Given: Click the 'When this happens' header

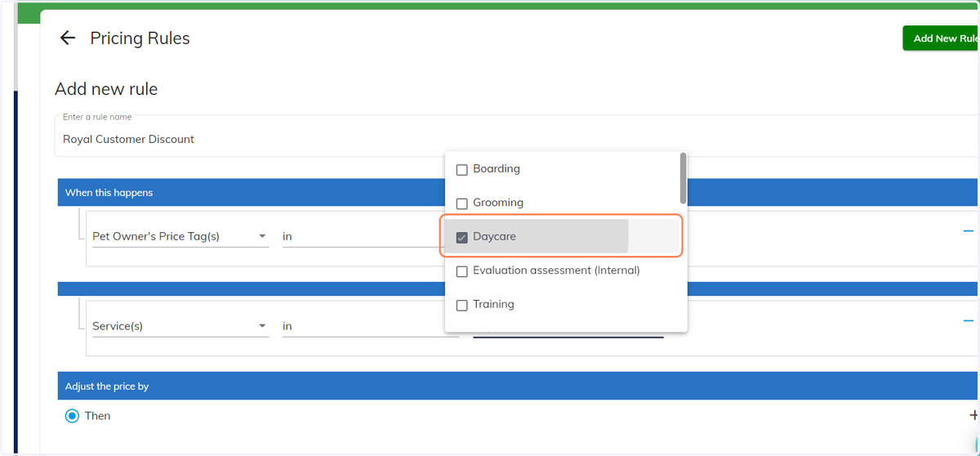Looking at the screenshot, I should pos(518,193).
